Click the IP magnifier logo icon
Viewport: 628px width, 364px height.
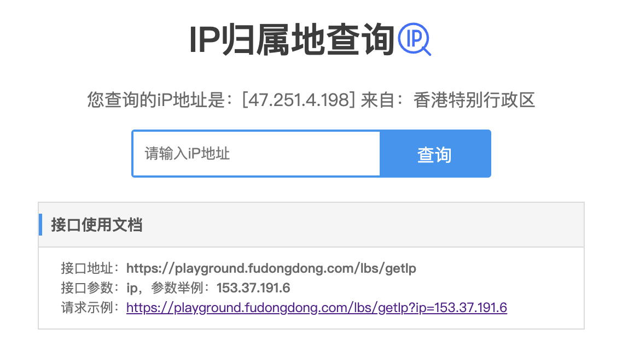(x=414, y=39)
